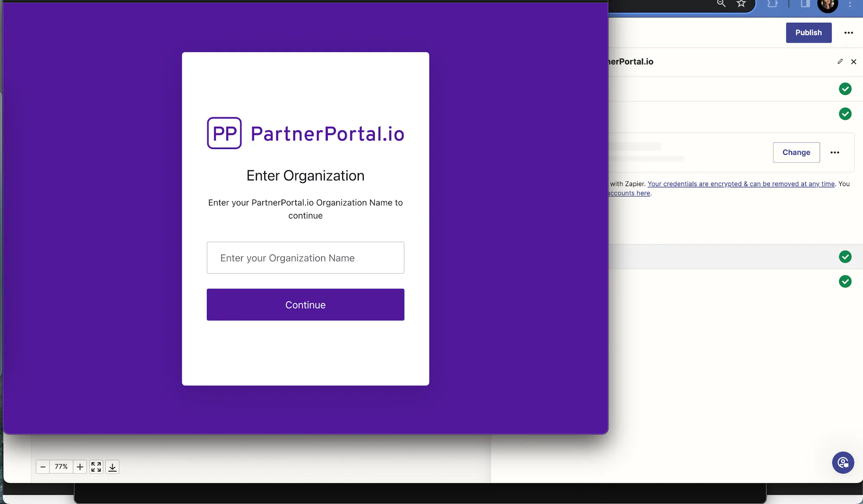Screen dimensions: 863x504
Task: Bookmark page using star icon
Action: tap(741, 4)
